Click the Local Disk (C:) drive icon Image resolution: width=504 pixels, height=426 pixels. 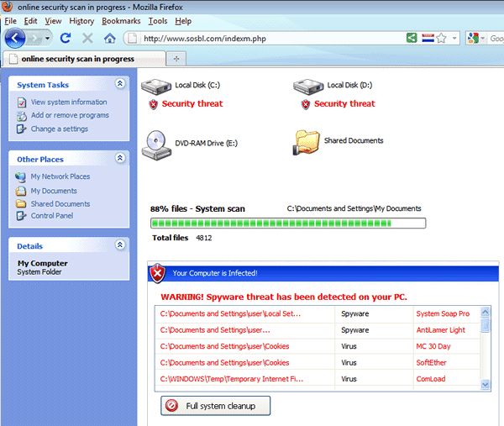156,87
